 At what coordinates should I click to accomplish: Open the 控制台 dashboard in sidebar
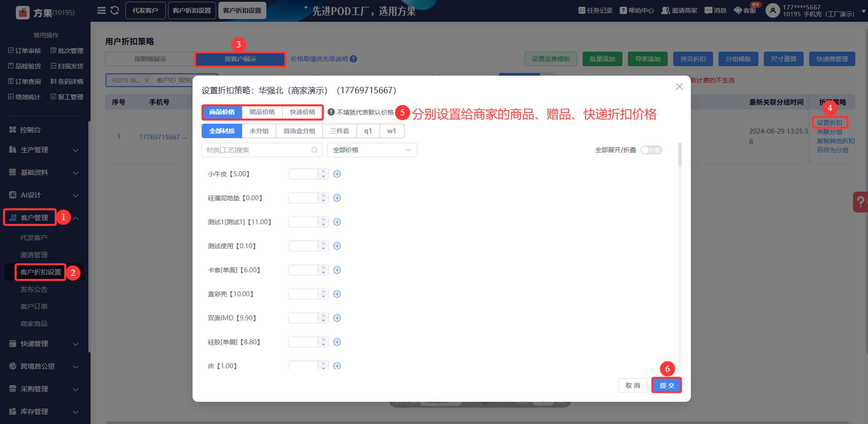[30, 130]
